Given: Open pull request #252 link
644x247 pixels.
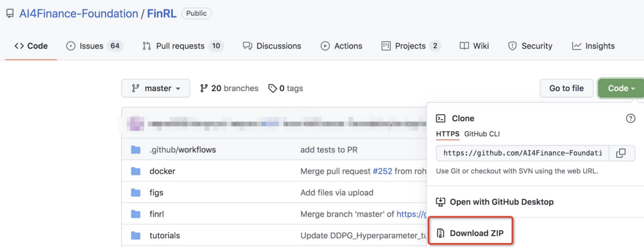Looking at the screenshot, I should pos(382,171).
